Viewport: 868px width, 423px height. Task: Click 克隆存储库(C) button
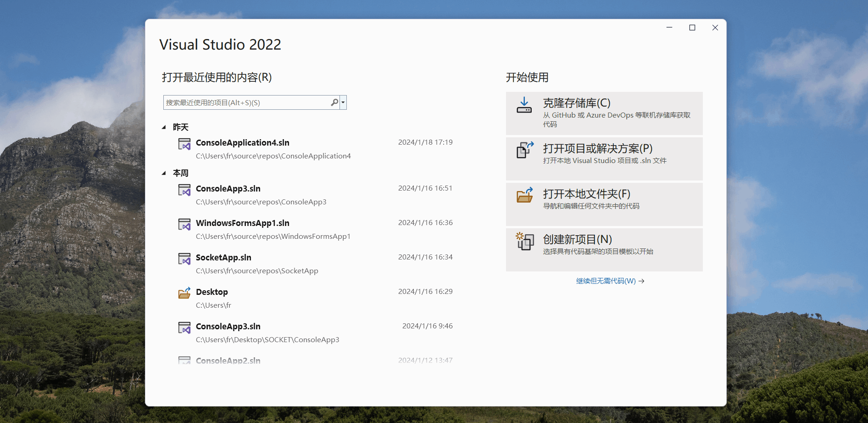[x=604, y=113]
